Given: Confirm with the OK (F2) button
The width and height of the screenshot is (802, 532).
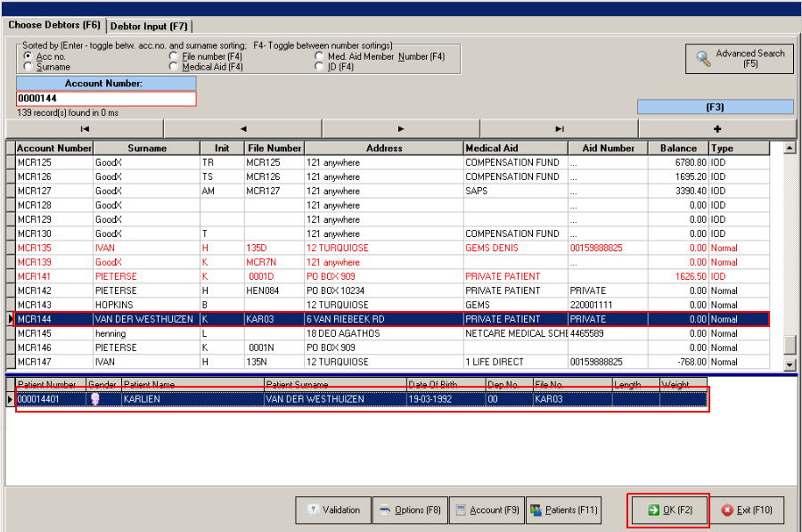Looking at the screenshot, I should click(668, 511).
